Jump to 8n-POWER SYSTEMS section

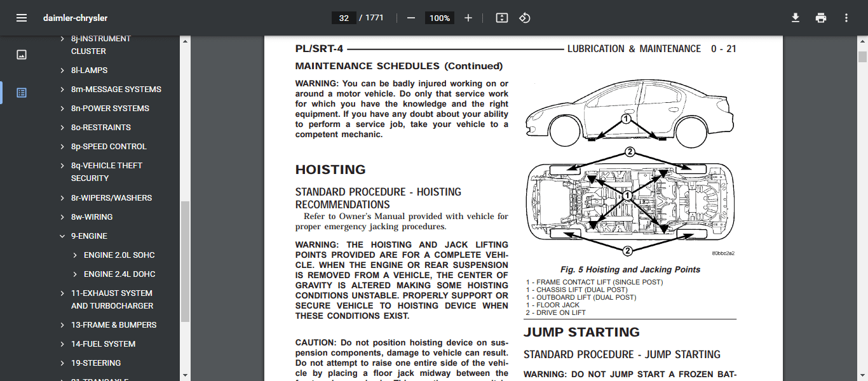(111, 109)
